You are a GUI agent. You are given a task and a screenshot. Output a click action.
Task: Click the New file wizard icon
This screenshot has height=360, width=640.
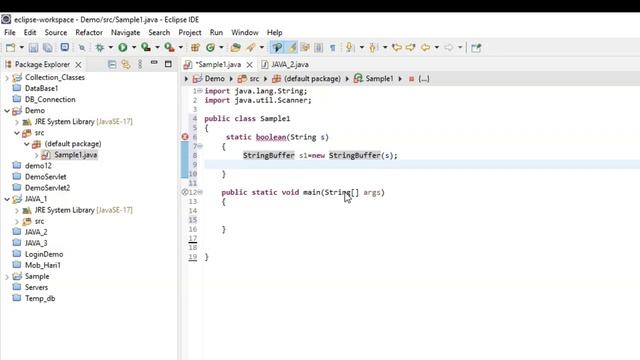pyautogui.click(x=11, y=48)
